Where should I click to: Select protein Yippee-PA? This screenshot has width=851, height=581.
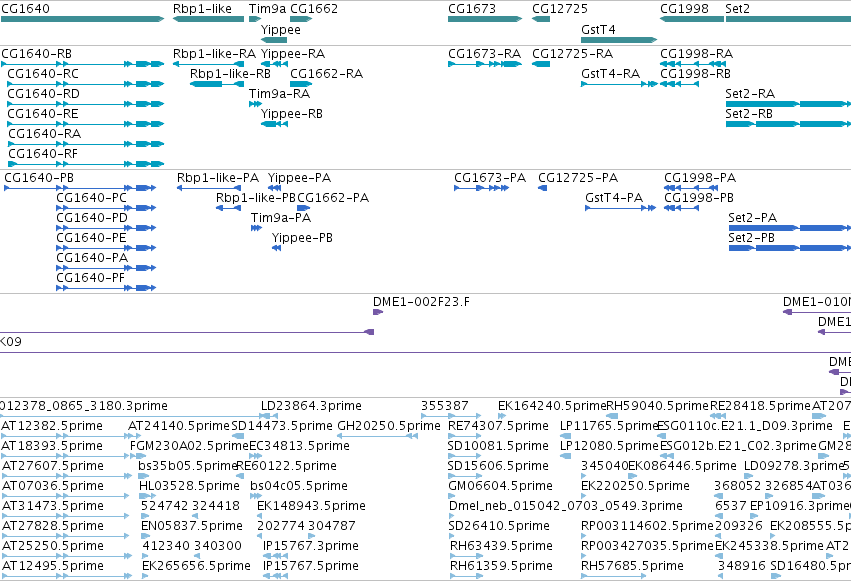275,188
